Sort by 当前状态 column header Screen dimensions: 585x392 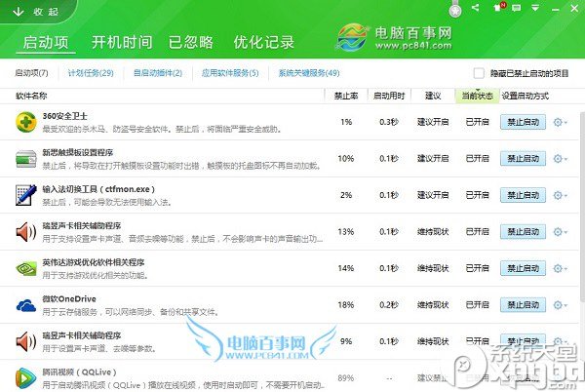[477, 96]
